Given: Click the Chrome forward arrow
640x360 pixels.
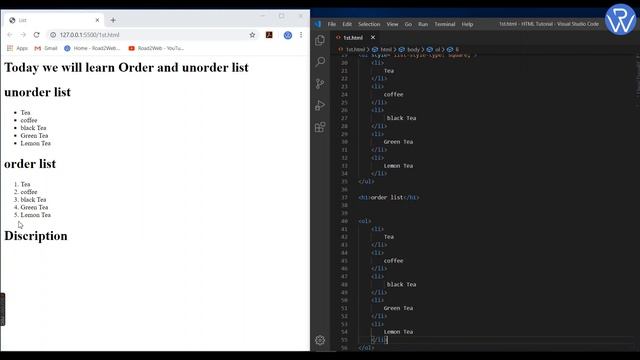Looking at the screenshot, I should click(x=23, y=35).
